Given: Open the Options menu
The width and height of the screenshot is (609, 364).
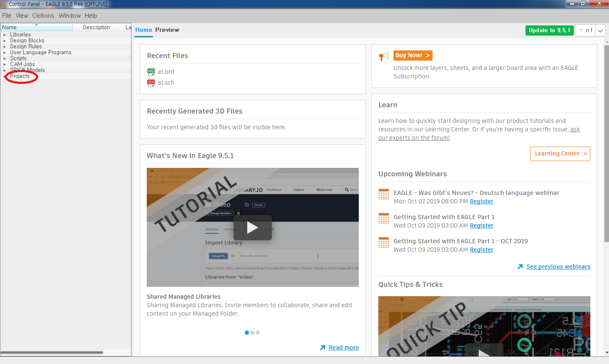Looking at the screenshot, I should point(43,16).
